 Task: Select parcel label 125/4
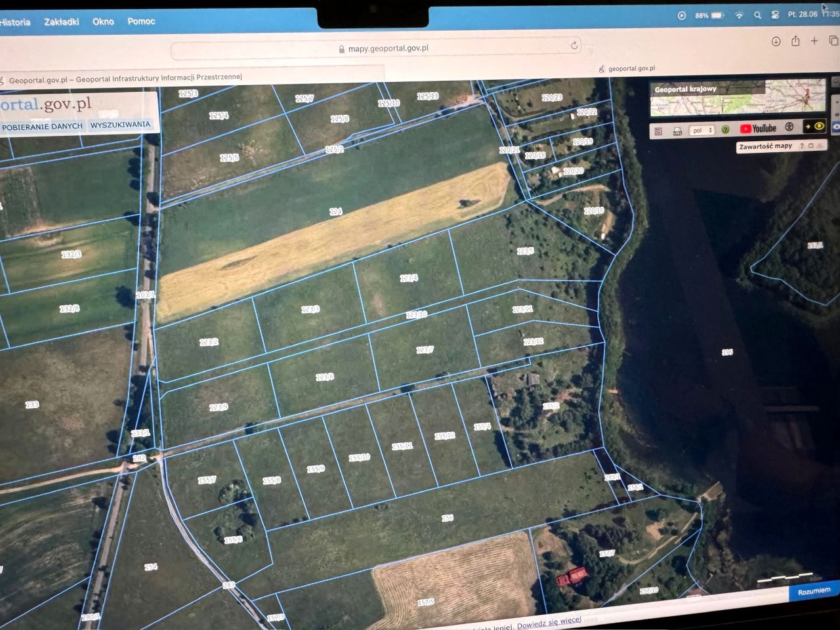tap(219, 116)
